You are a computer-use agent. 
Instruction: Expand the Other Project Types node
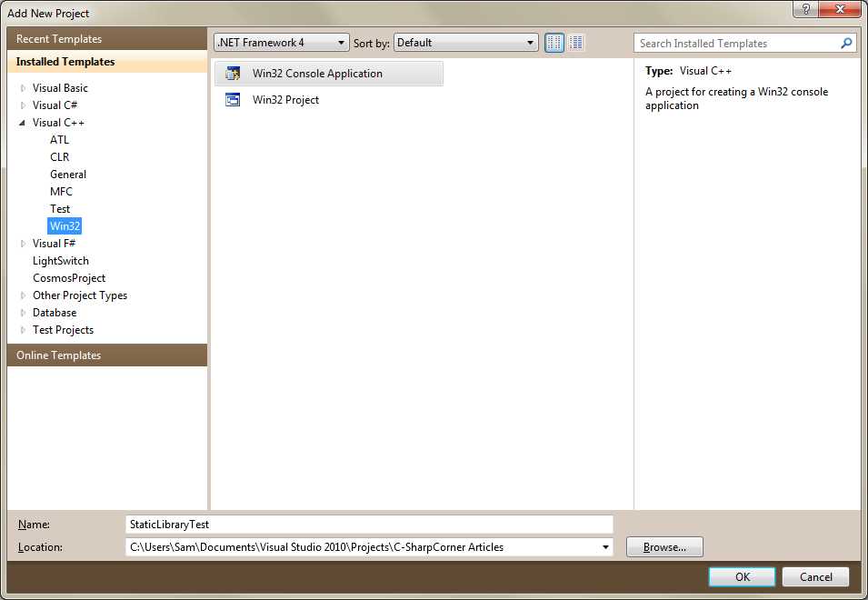(x=23, y=295)
